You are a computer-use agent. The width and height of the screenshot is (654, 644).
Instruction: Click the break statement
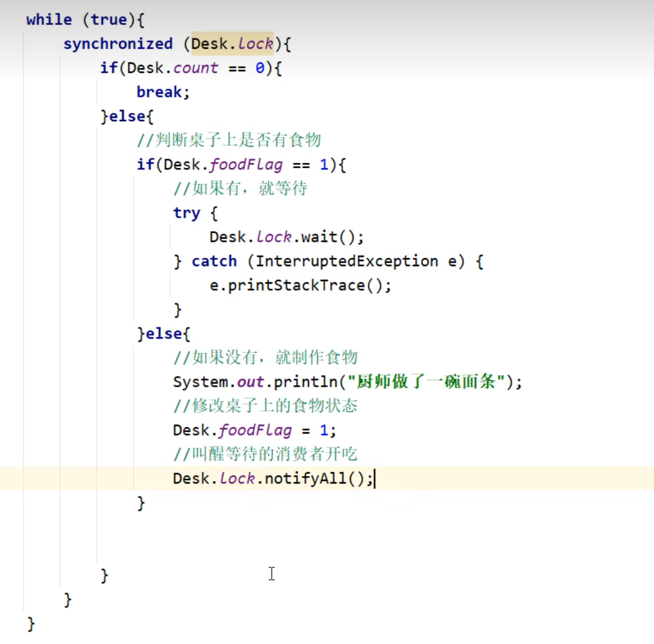tap(159, 92)
